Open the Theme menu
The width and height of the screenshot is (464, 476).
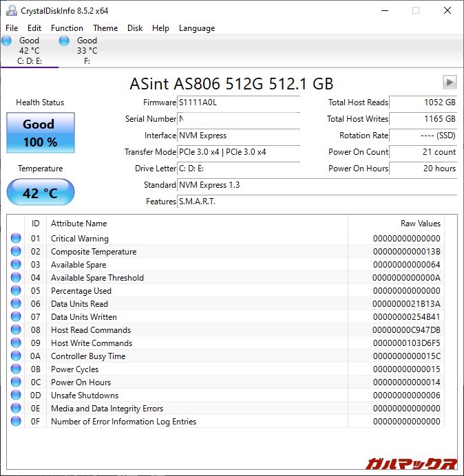pos(105,28)
